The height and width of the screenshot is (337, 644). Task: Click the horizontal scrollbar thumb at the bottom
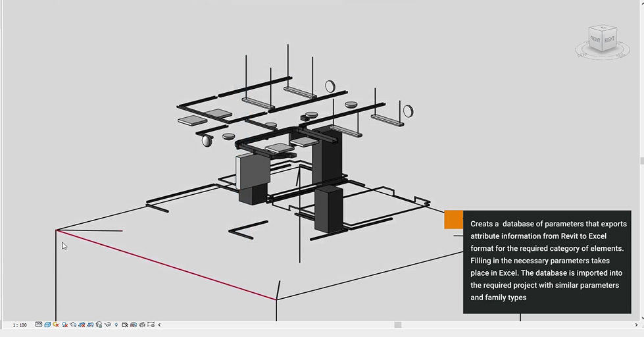pyautogui.click(x=398, y=324)
